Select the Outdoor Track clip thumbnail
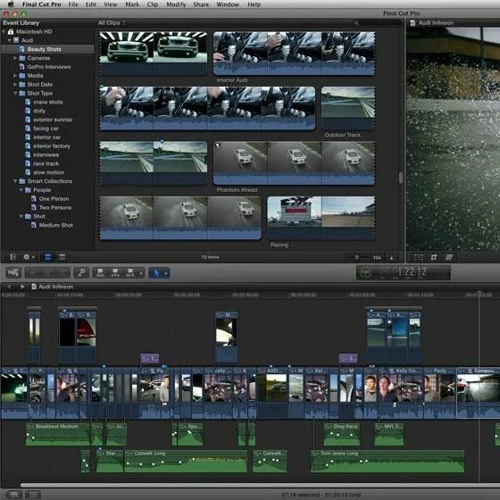Screen dimensions: 500x500 click(x=348, y=108)
